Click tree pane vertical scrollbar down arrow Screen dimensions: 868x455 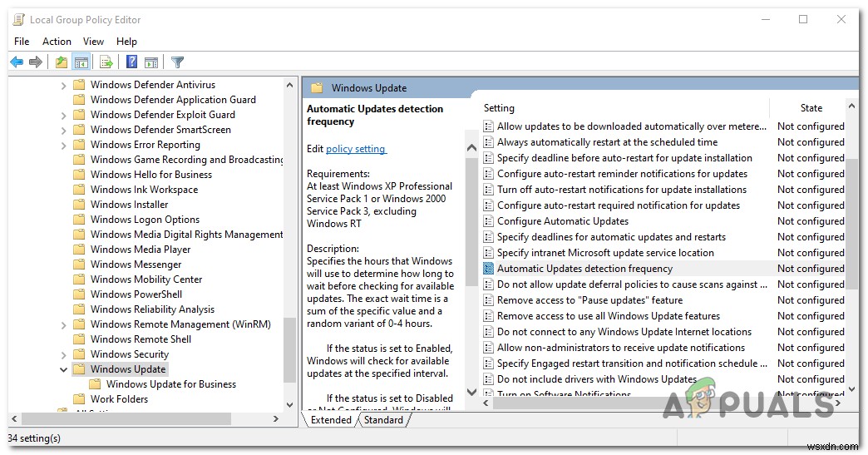click(x=289, y=404)
